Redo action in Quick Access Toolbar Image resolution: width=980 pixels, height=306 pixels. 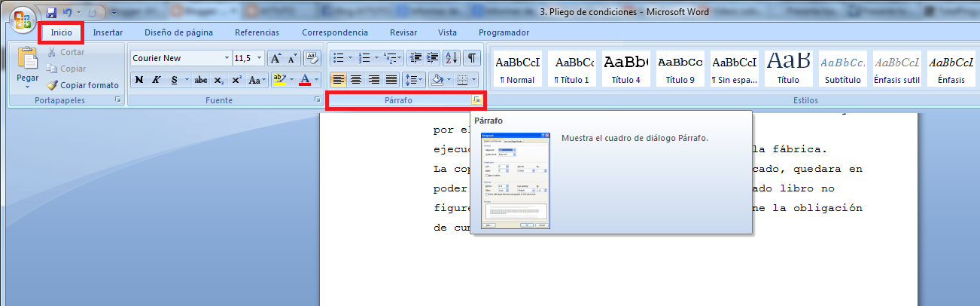(x=93, y=13)
